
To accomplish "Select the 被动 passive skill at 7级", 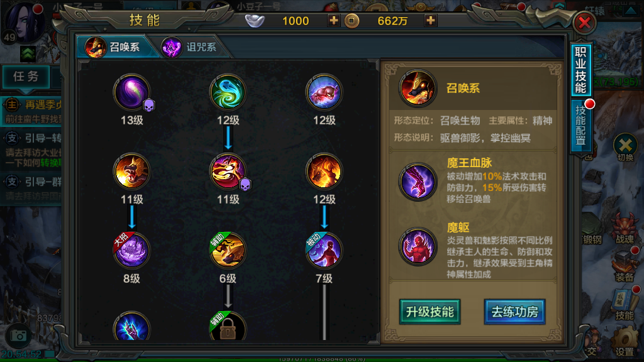I will point(324,250).
